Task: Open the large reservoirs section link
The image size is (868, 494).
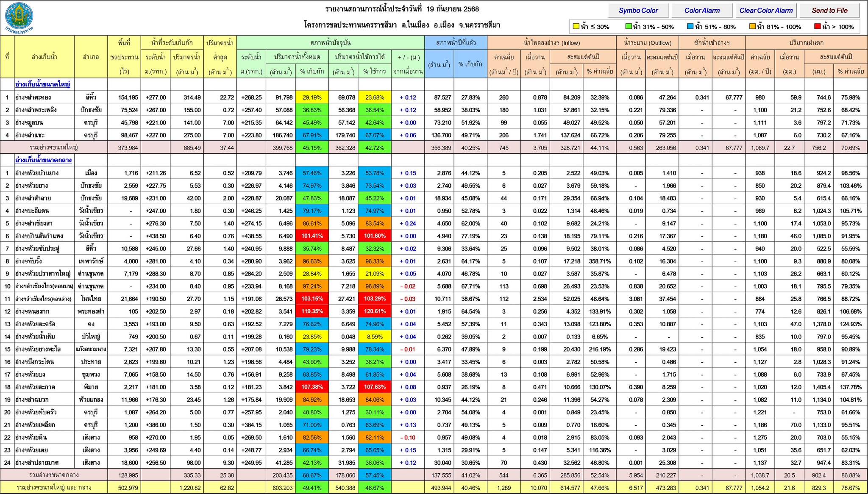Action: 42,84
